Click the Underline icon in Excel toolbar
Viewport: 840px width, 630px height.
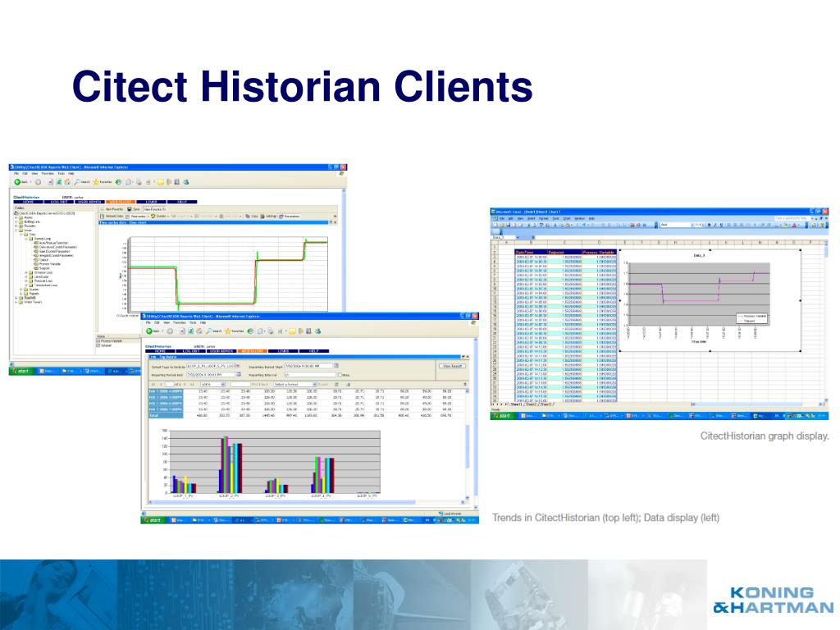tap(721, 225)
